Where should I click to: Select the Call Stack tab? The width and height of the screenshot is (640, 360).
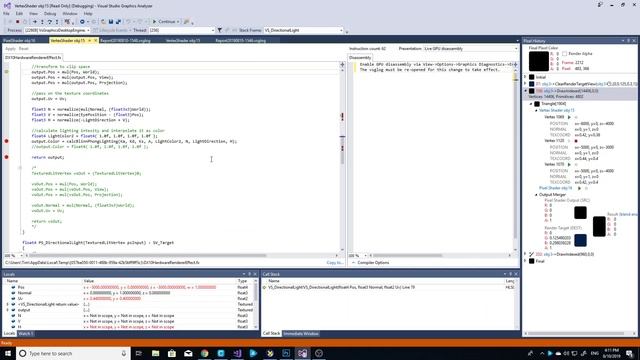point(271,334)
